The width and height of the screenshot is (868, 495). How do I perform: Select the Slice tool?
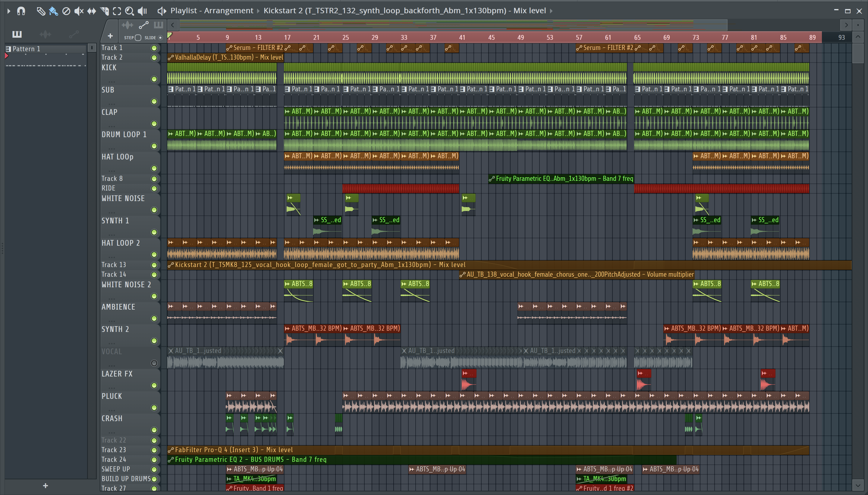point(105,11)
